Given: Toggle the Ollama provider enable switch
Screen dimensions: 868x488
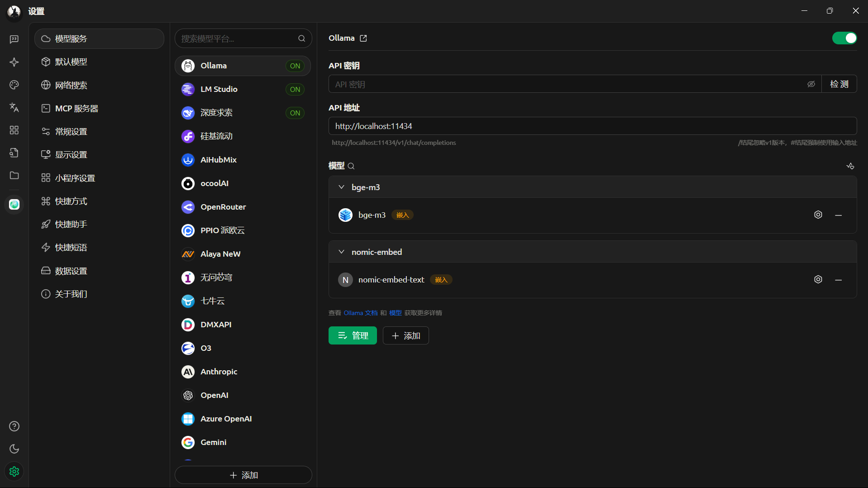Looking at the screenshot, I should [x=844, y=38].
